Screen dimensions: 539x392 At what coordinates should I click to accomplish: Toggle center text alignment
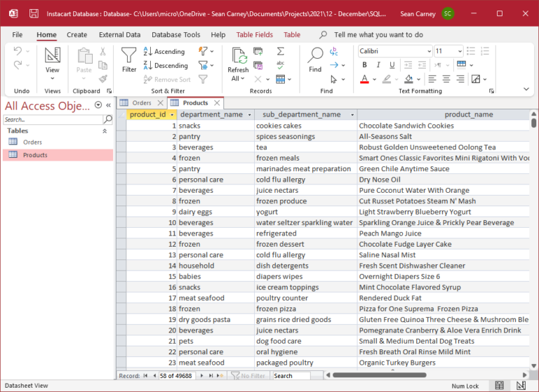(x=446, y=79)
